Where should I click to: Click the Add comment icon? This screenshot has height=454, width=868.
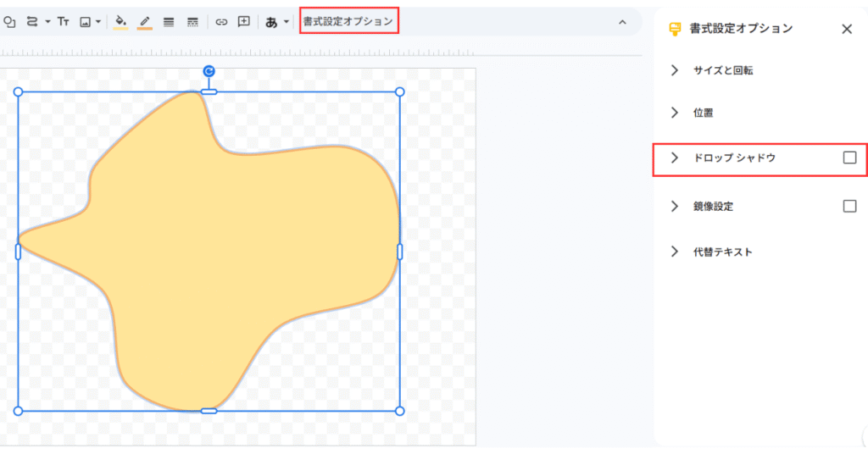(x=244, y=22)
